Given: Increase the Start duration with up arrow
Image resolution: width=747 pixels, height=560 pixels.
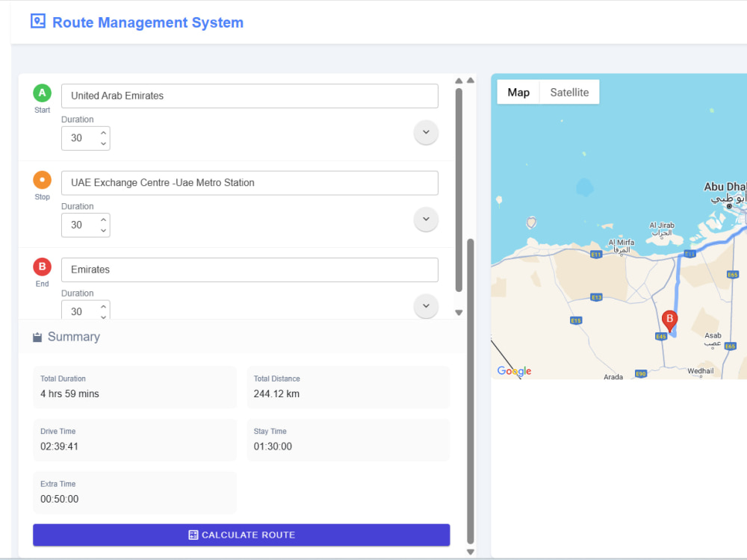Looking at the screenshot, I should 103,133.
